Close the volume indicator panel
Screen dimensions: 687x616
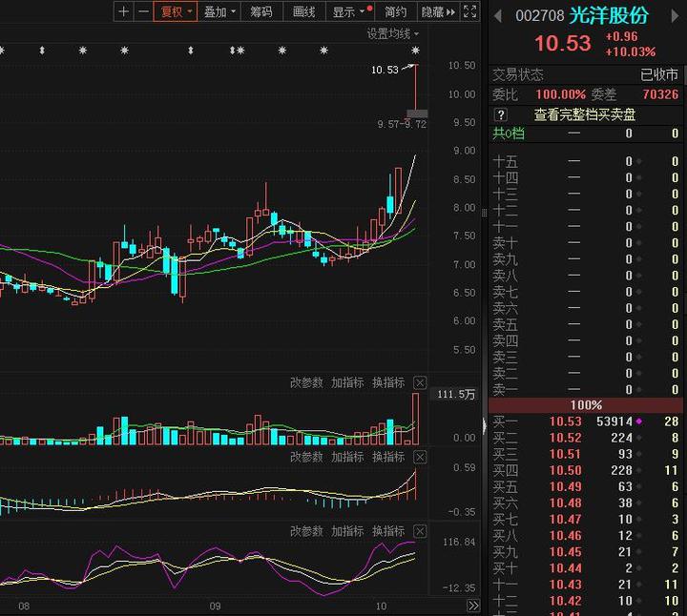coord(420,382)
